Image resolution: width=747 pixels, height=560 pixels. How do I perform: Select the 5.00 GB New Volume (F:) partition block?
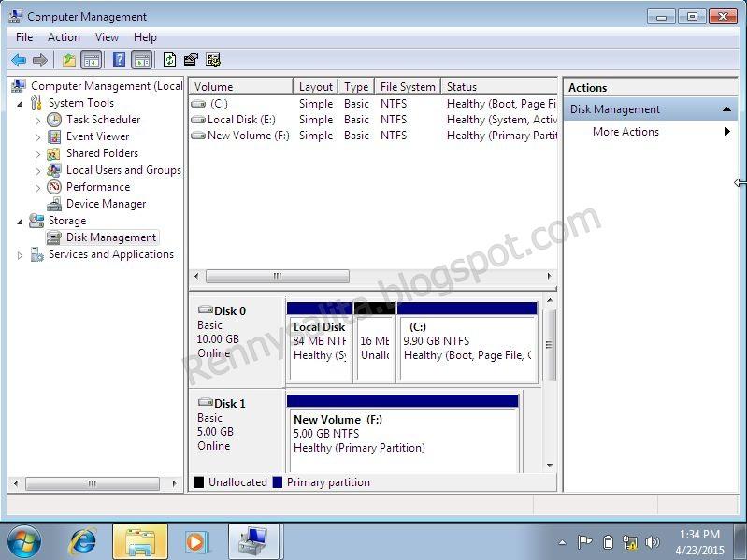[x=403, y=434]
